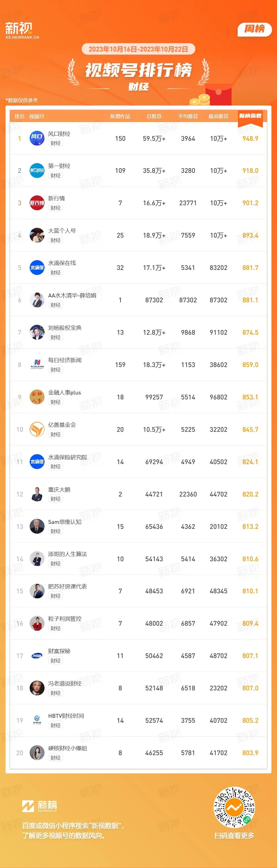This screenshot has height=868, width=277.
Task: Click the 新增作品 column header
Action: [120, 116]
